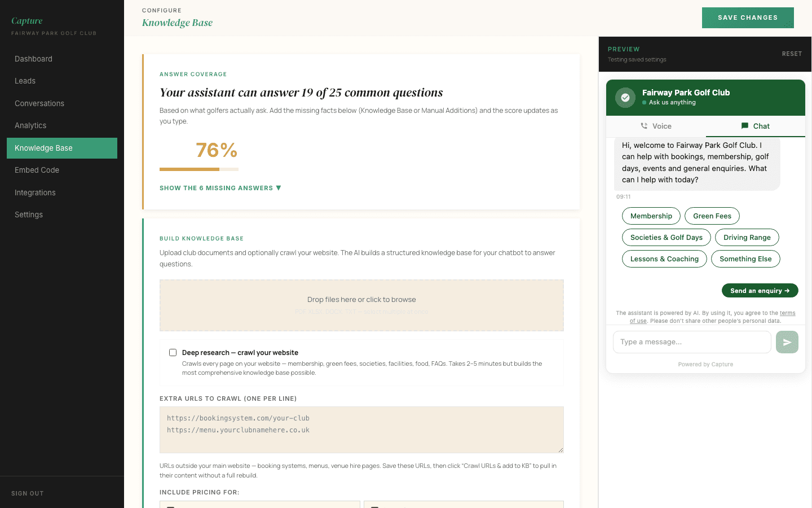Click the Fairway Park Golf Club chat title

point(686,93)
